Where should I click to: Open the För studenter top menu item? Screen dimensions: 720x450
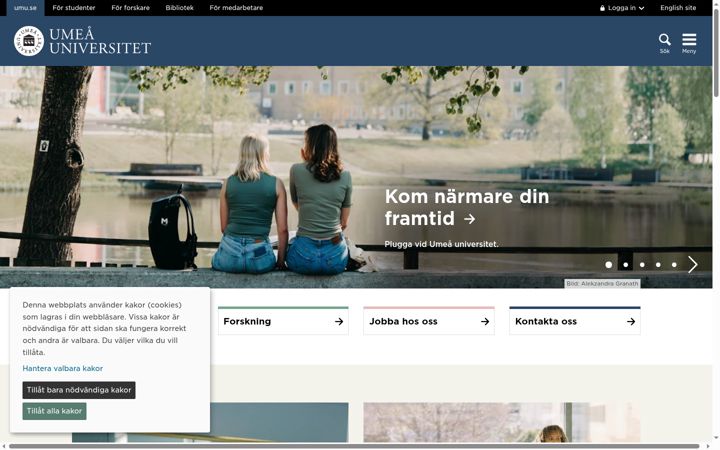74,8
